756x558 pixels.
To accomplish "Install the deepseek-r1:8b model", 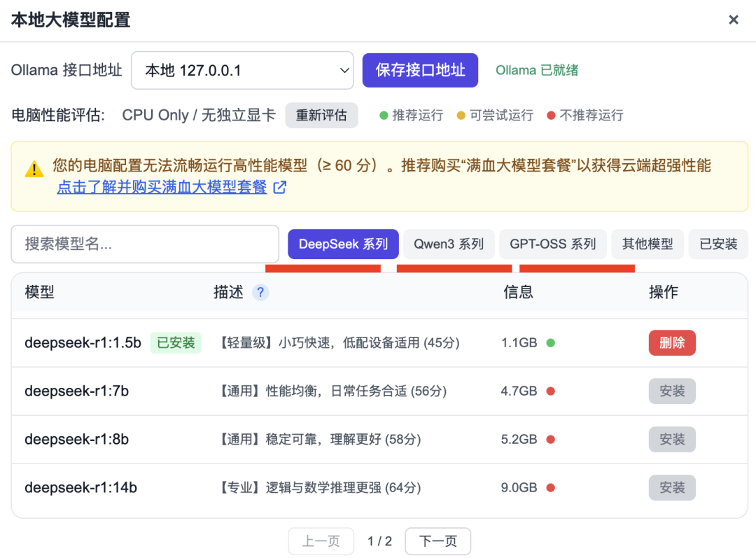I will pos(672,440).
